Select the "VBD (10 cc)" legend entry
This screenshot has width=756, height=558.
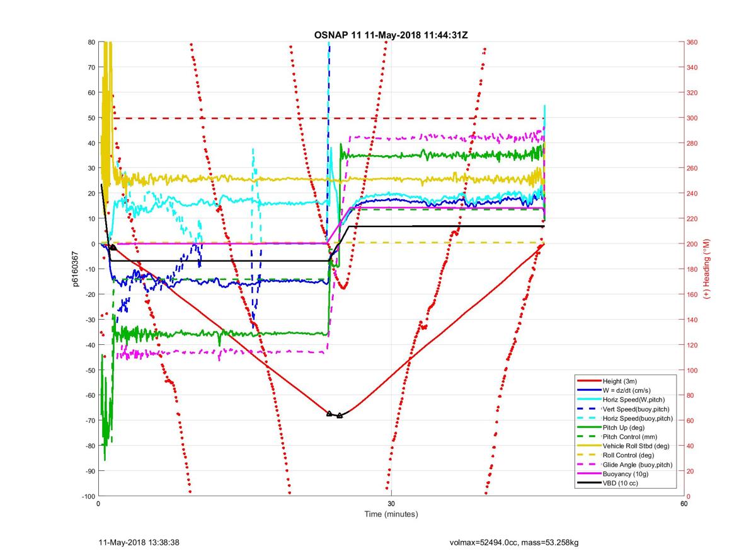click(x=621, y=483)
